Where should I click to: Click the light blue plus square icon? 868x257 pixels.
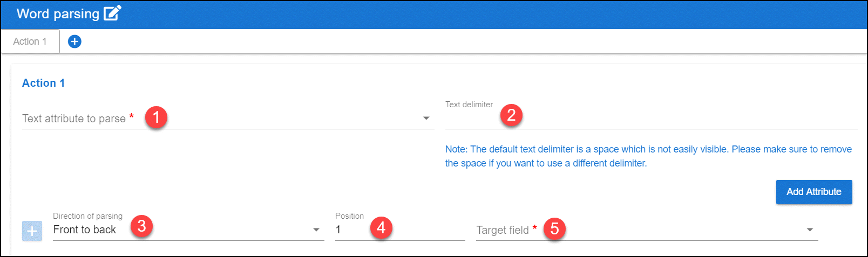point(32,231)
